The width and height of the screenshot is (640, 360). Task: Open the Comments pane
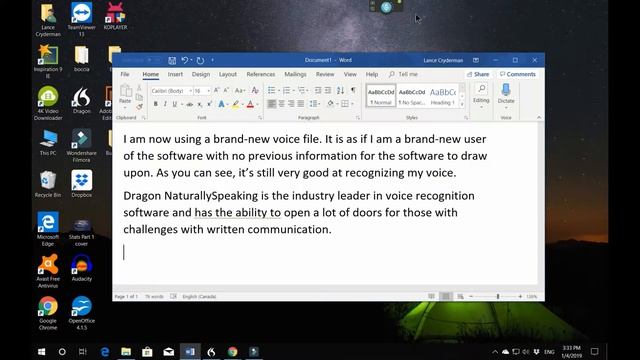point(518,74)
